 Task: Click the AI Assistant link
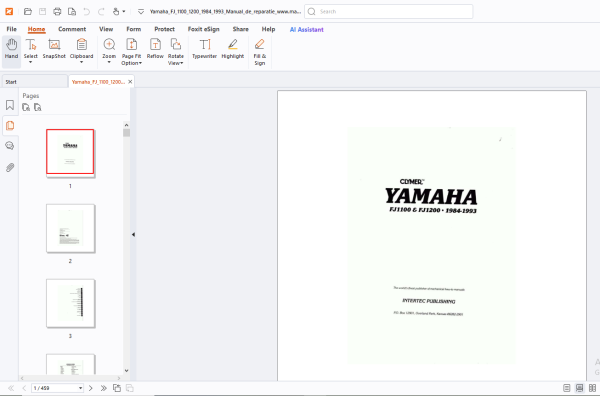(x=307, y=29)
